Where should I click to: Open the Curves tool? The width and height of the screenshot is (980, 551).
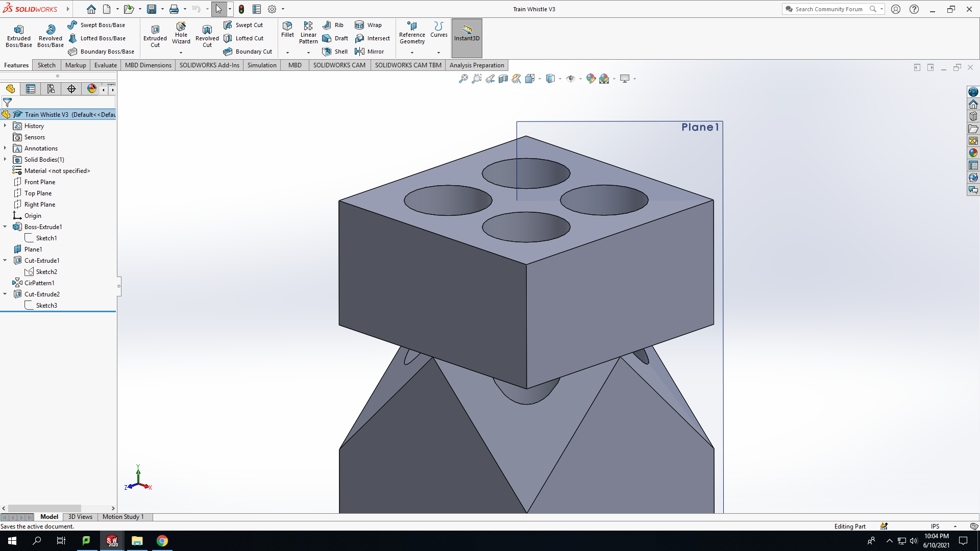click(x=438, y=30)
